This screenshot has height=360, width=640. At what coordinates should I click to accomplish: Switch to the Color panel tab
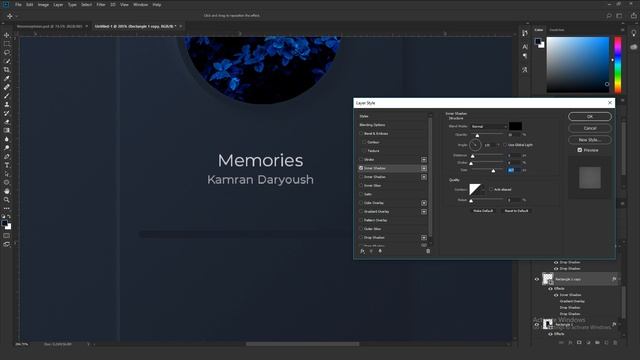pos(539,30)
